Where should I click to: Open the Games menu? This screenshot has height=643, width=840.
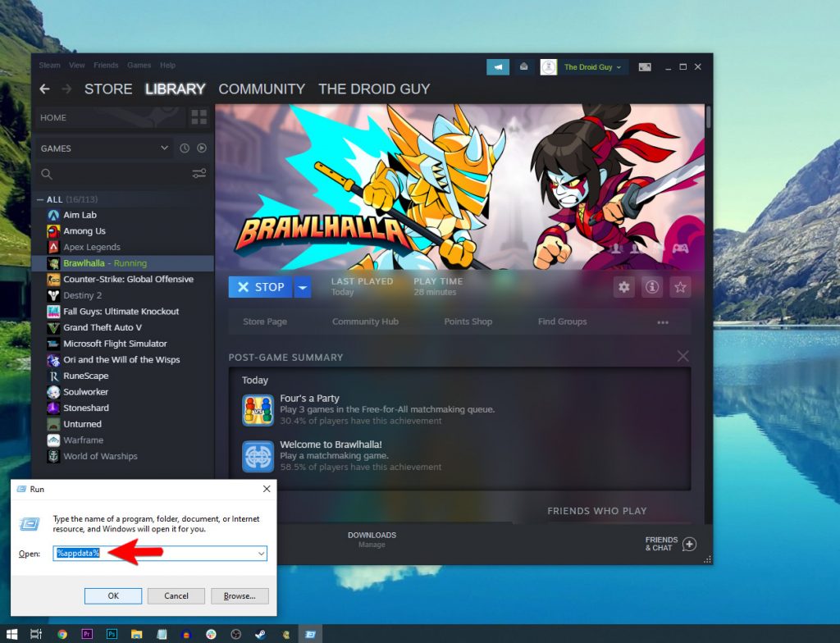tap(139, 65)
